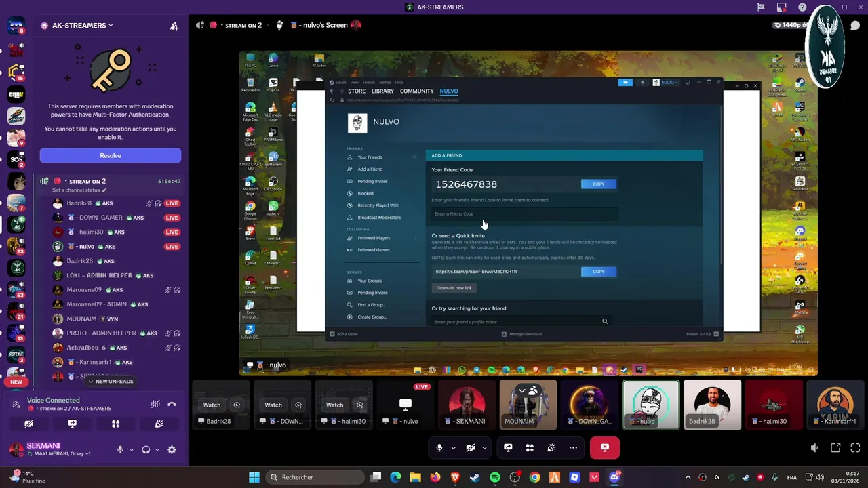Share screen icon in bottom call bar
Image resolution: width=868 pixels, height=488 pixels.
(x=508, y=447)
